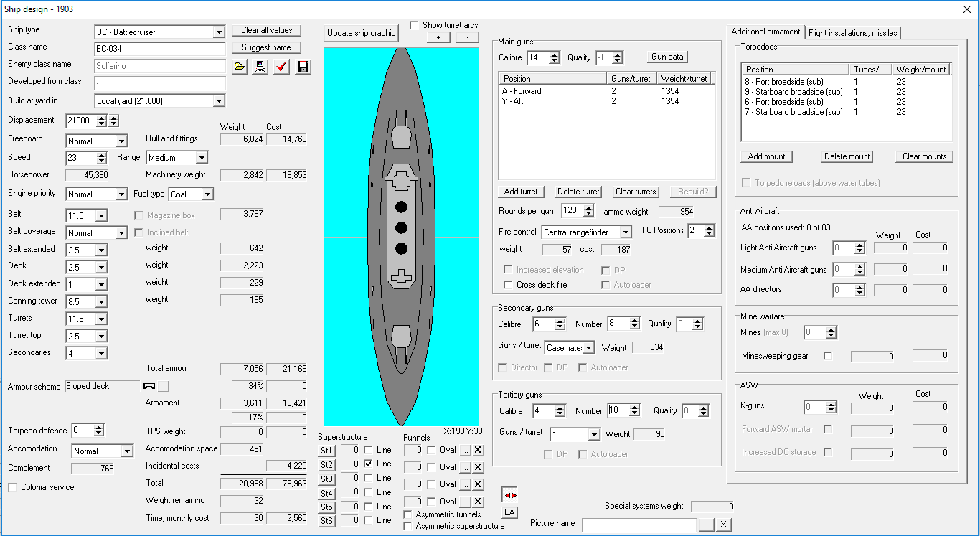Click the printer icon below Suggest name
Viewport: 980px width, 536px height.
click(260, 67)
